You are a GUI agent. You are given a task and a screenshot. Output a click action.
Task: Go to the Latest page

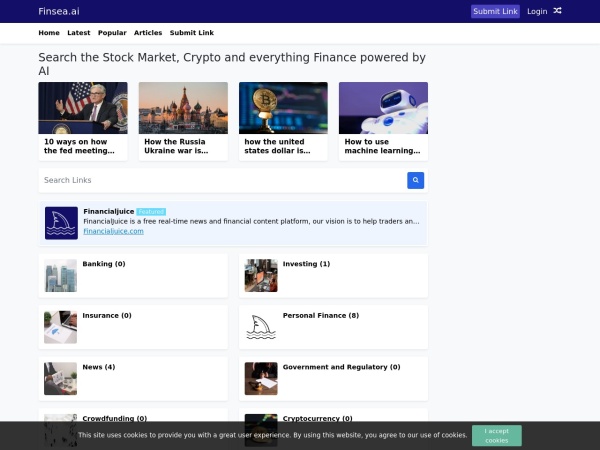tap(78, 33)
